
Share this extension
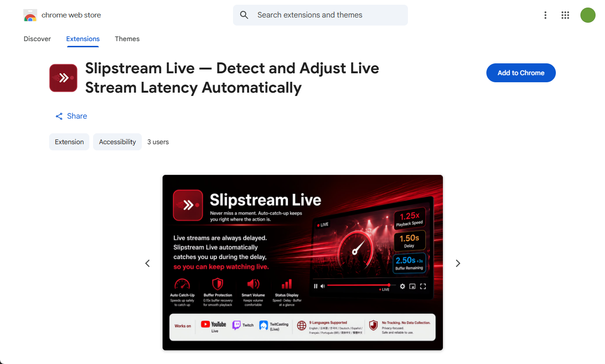[x=71, y=116]
